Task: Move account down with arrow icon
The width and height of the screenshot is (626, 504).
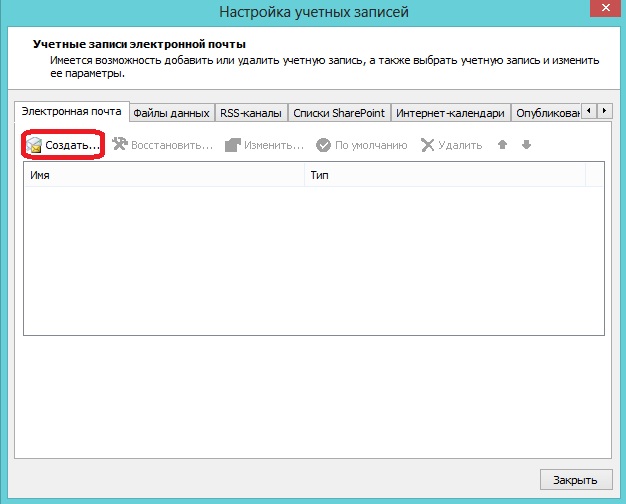Action: tap(526, 145)
